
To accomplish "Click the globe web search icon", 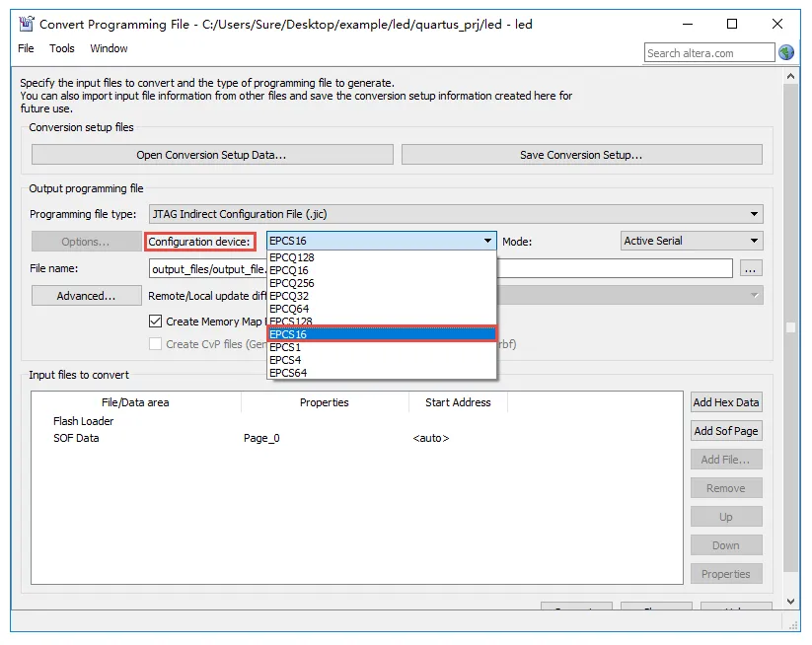I will (785, 52).
